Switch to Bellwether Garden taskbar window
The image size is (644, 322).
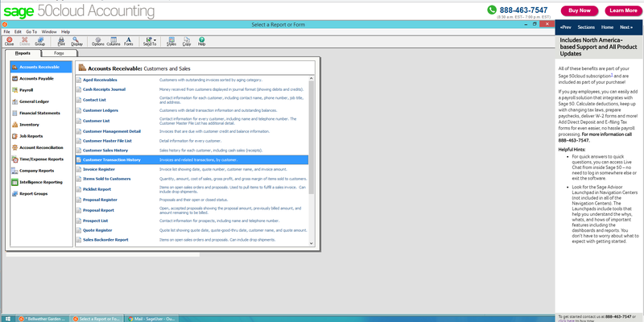pos(43,319)
